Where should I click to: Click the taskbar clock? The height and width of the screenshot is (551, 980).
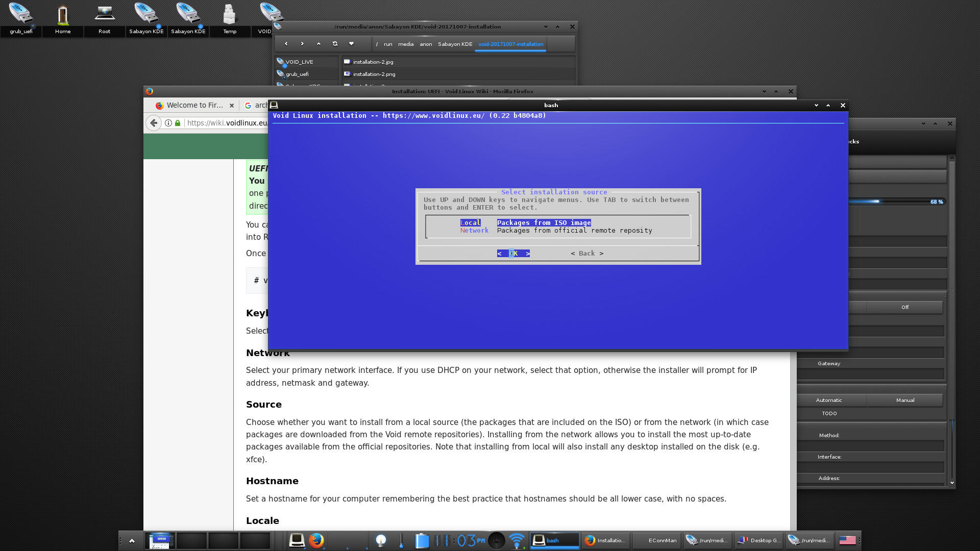[460, 540]
